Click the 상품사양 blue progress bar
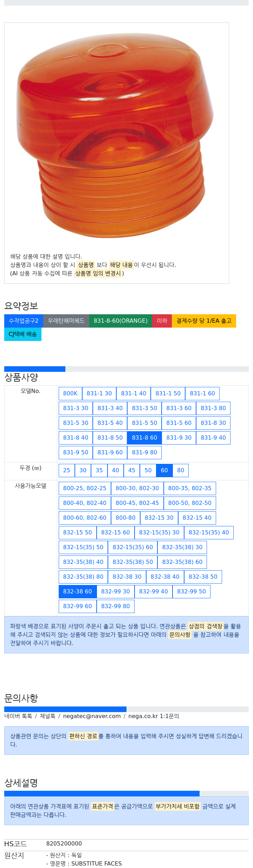 tap(35, 369)
